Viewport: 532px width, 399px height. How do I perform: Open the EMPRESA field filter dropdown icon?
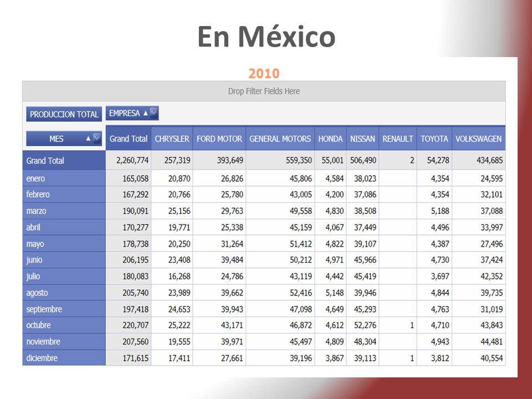[x=154, y=113]
